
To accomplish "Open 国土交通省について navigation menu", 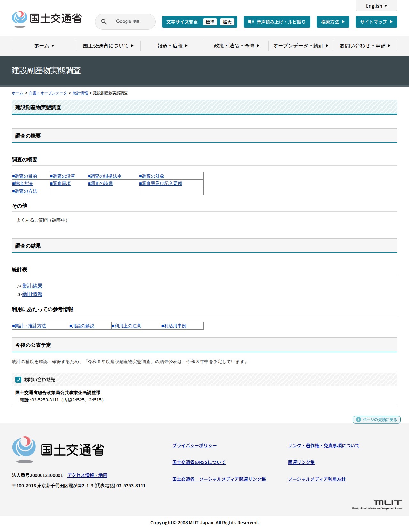I will [108, 46].
